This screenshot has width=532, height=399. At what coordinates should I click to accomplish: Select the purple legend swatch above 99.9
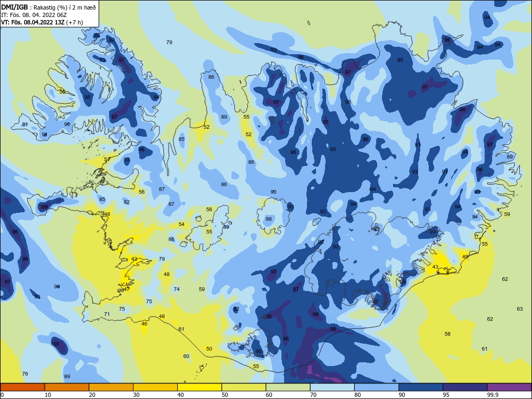pyautogui.click(x=509, y=387)
